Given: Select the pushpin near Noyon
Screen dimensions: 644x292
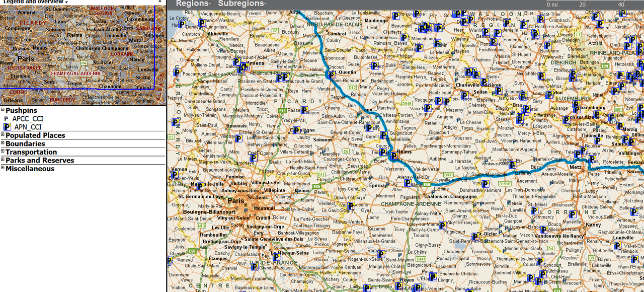Looking at the screenshot, I should click(304, 110).
